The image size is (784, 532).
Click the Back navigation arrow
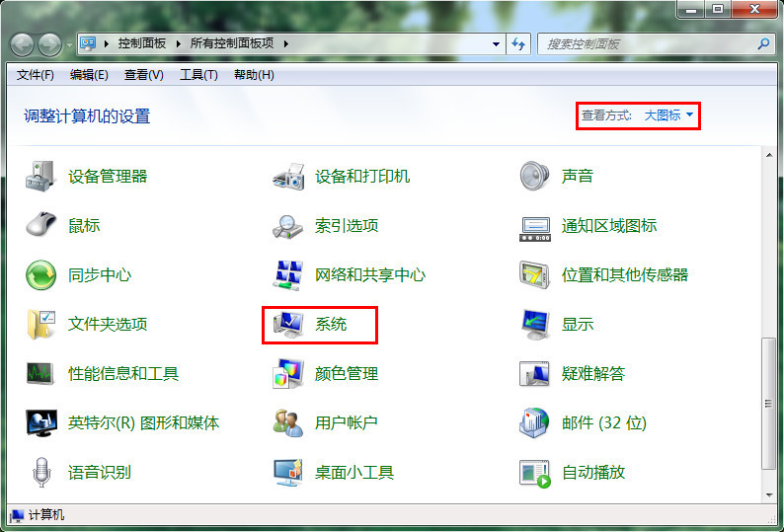[x=22, y=45]
